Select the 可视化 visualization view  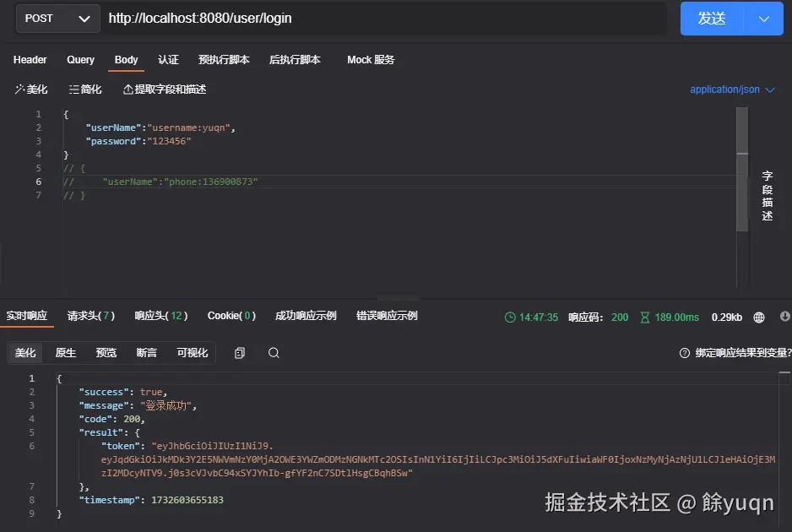tap(193, 353)
